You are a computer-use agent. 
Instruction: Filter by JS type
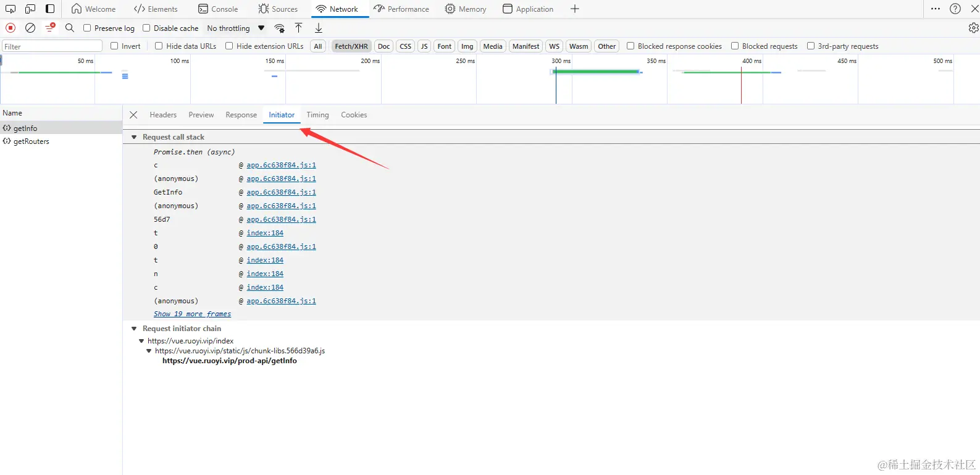[x=424, y=46]
